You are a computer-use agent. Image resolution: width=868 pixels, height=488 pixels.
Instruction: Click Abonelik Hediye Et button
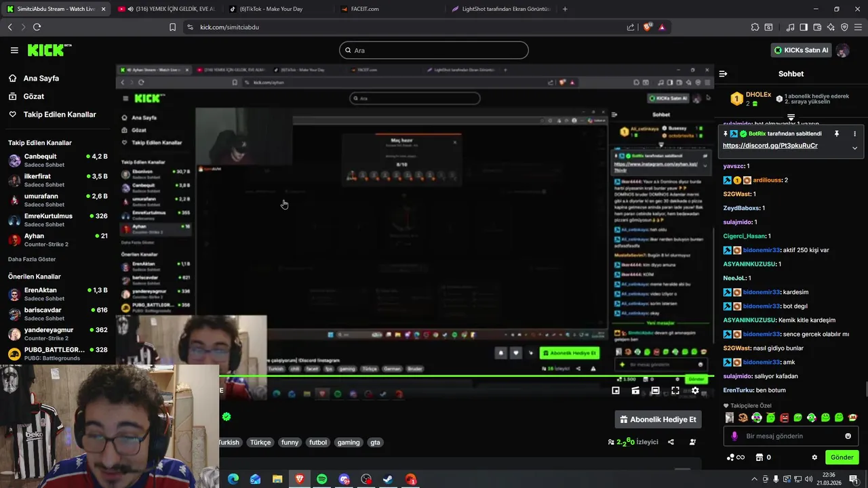pos(658,420)
